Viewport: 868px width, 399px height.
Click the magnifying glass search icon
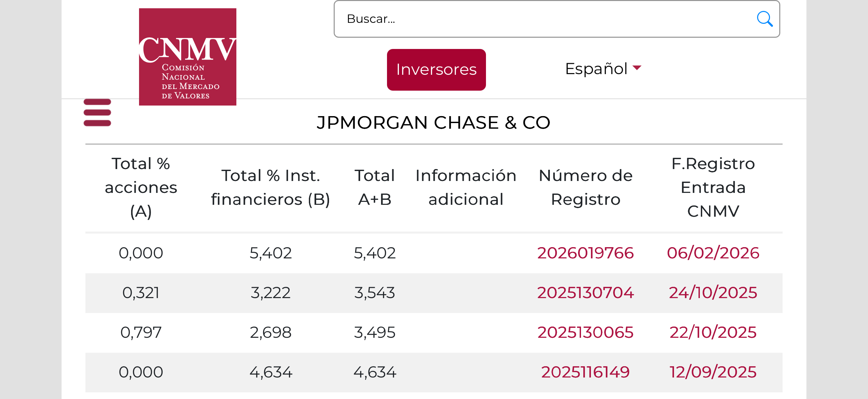coord(764,19)
